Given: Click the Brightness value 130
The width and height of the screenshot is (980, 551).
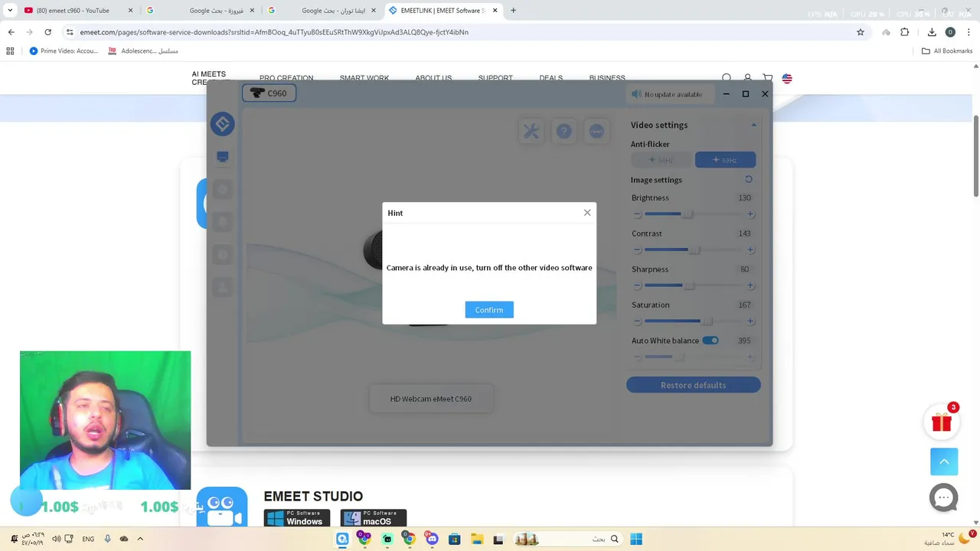Looking at the screenshot, I should (x=744, y=197).
